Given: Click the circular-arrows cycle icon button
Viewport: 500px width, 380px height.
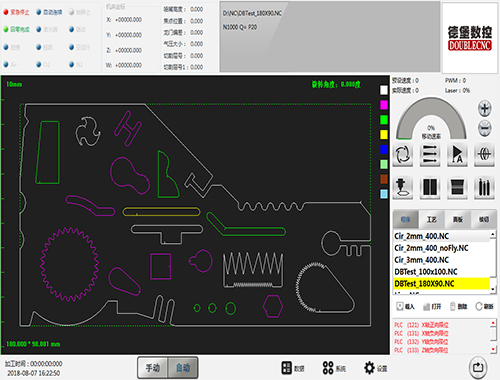Looking at the screenshot, I should coord(403,155).
